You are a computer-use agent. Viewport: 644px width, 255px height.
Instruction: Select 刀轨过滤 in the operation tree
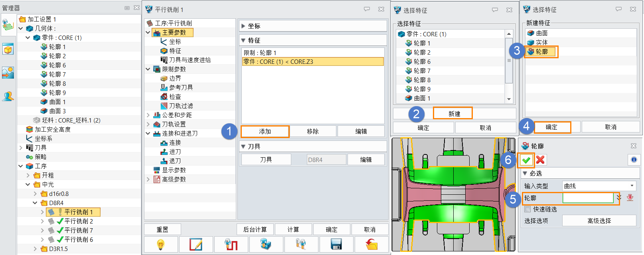[x=181, y=106]
